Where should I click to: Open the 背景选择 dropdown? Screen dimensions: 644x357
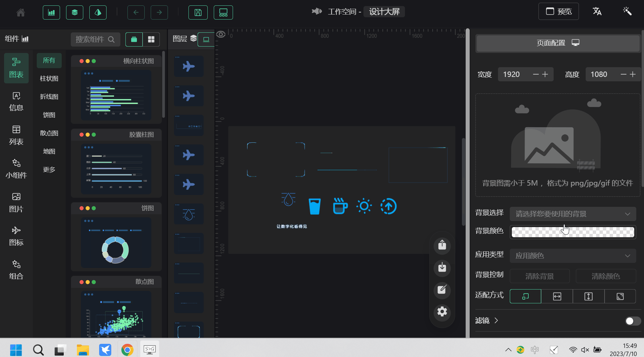[x=573, y=214]
